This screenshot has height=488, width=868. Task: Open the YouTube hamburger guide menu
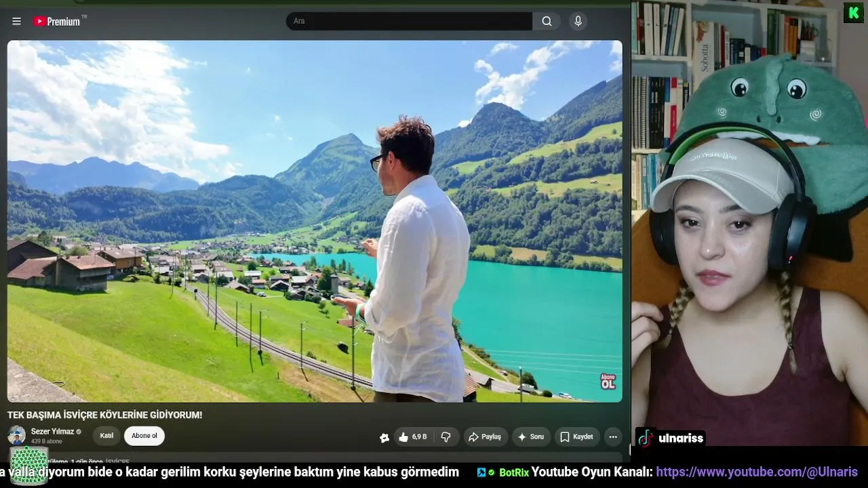[16, 21]
